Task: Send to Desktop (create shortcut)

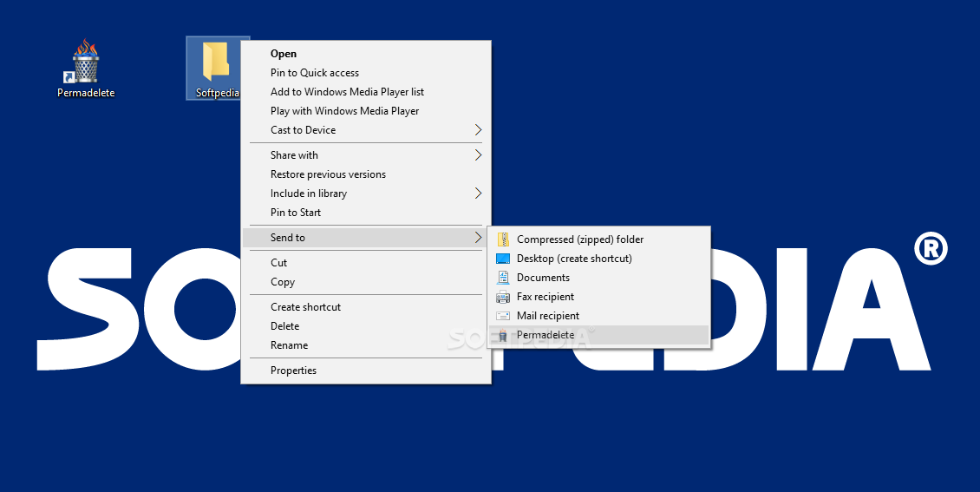Action: point(598,259)
